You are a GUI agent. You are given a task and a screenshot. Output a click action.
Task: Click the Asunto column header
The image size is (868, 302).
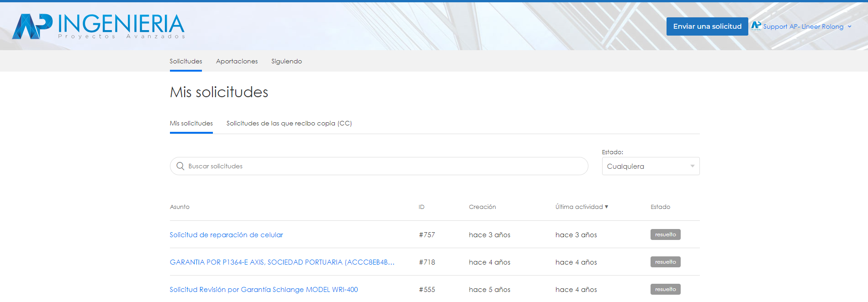click(x=180, y=207)
